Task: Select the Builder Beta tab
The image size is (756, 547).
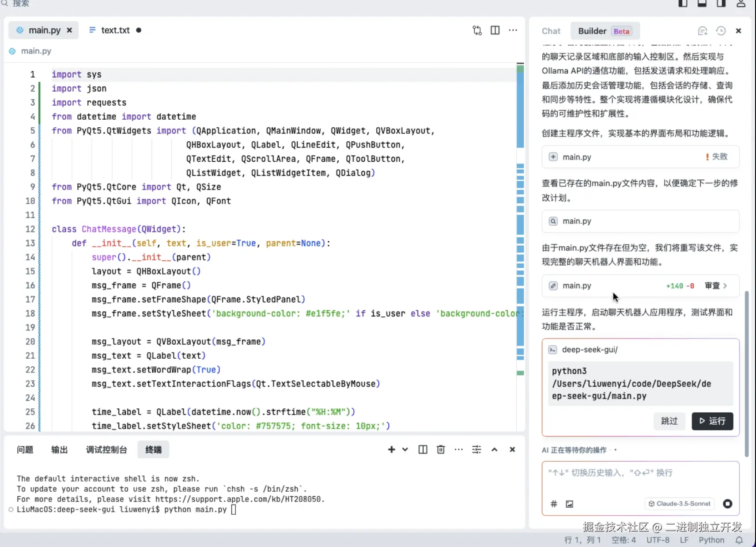Action: point(605,31)
